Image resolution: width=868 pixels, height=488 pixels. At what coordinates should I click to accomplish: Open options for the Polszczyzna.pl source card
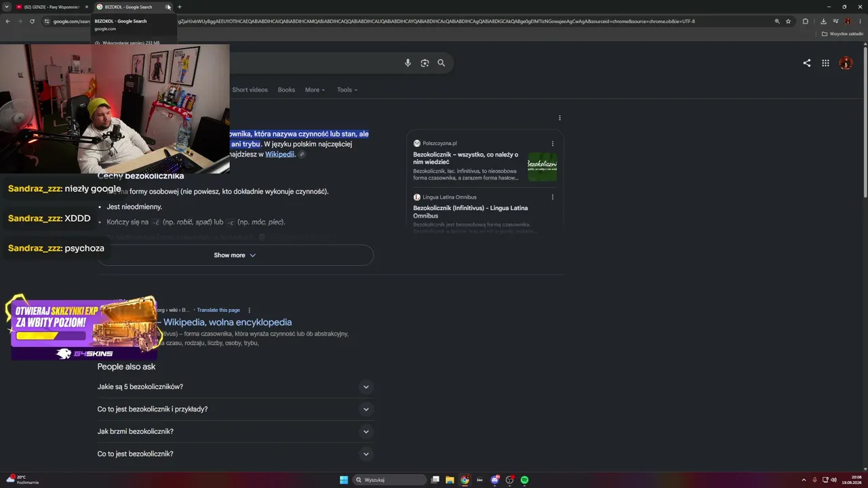553,144
